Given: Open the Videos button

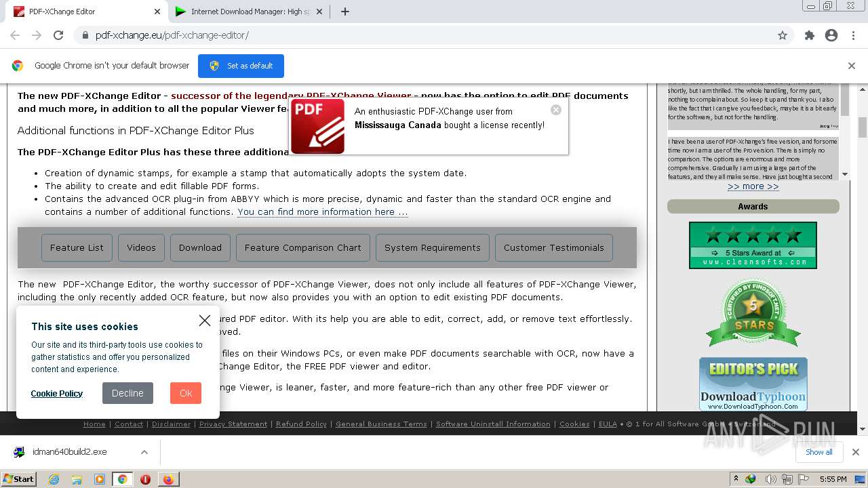Looking at the screenshot, I should pyautogui.click(x=141, y=247).
